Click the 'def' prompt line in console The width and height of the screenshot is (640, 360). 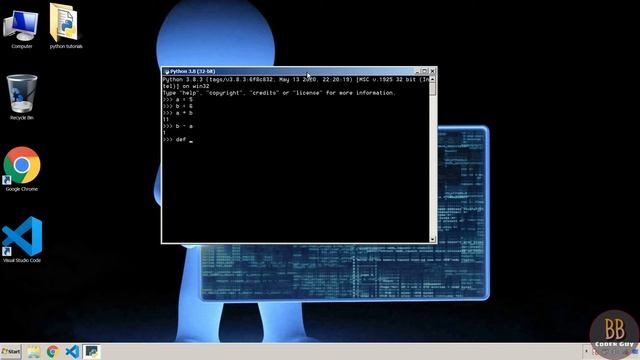(178, 140)
